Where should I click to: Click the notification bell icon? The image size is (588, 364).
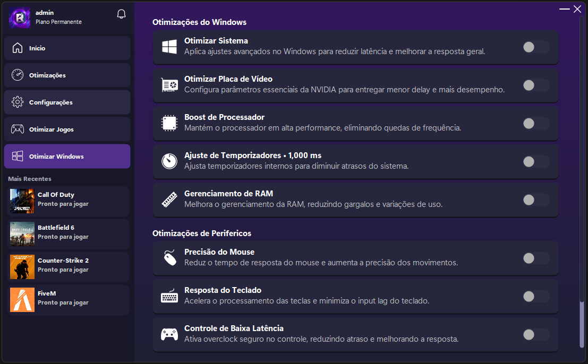pyautogui.click(x=121, y=14)
